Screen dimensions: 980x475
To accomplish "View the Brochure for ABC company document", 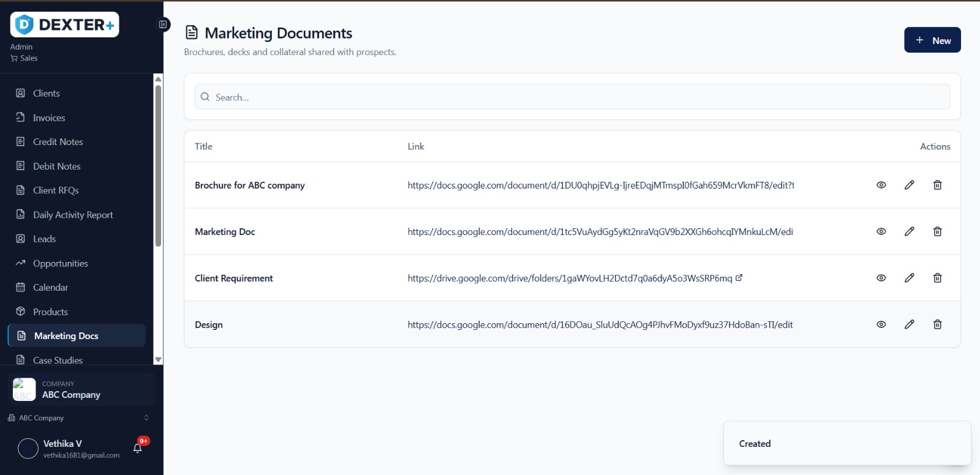I will (881, 185).
